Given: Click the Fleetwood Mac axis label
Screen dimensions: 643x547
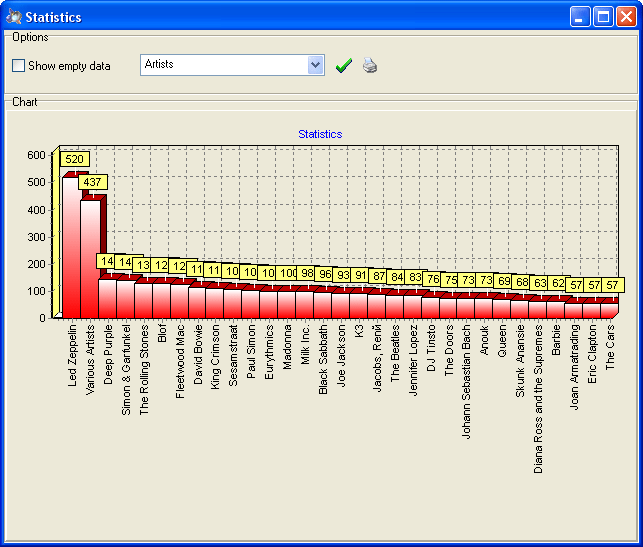Looking at the screenshot, I should (180, 362).
